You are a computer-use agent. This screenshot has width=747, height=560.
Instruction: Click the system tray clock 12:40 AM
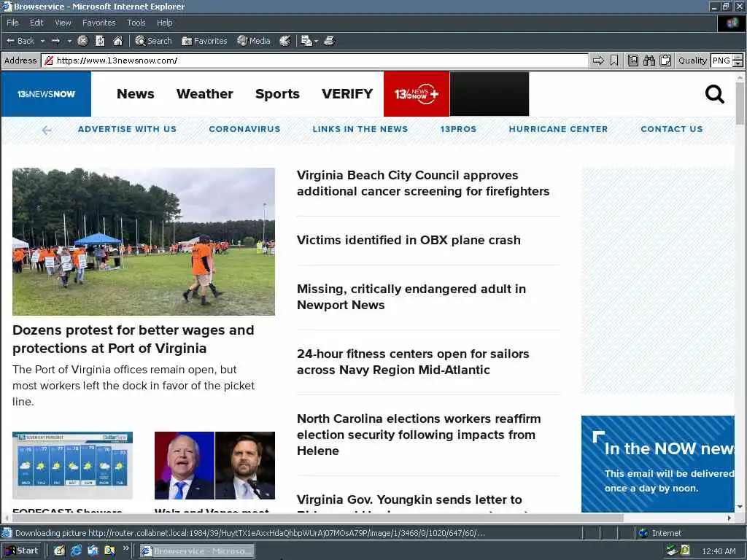pos(719,551)
